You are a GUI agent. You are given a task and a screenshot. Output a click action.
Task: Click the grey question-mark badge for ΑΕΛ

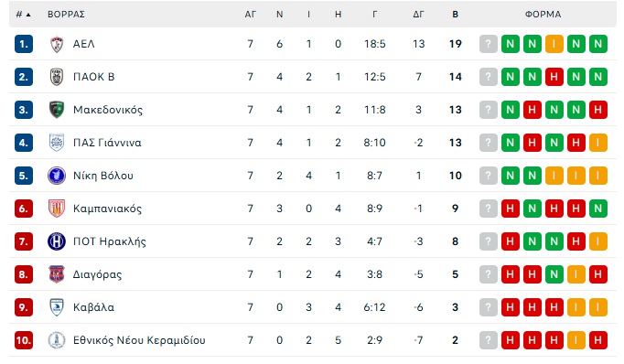489,44
